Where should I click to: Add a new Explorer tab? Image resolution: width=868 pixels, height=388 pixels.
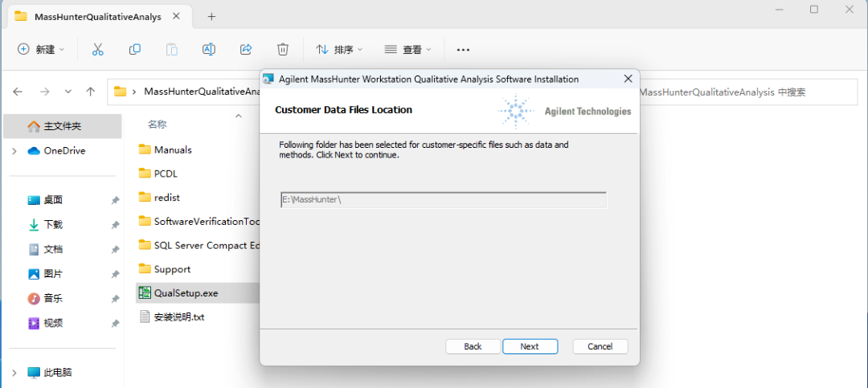[211, 17]
